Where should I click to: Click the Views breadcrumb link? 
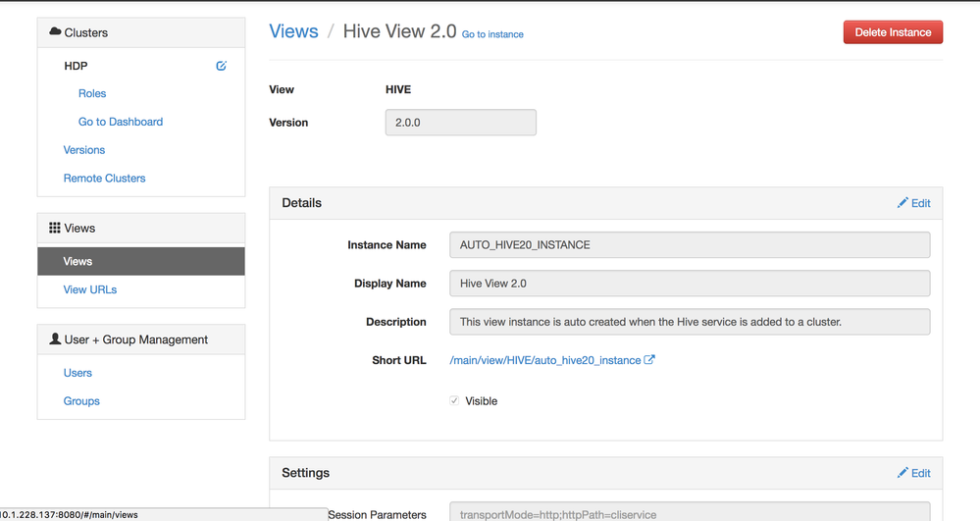click(293, 31)
